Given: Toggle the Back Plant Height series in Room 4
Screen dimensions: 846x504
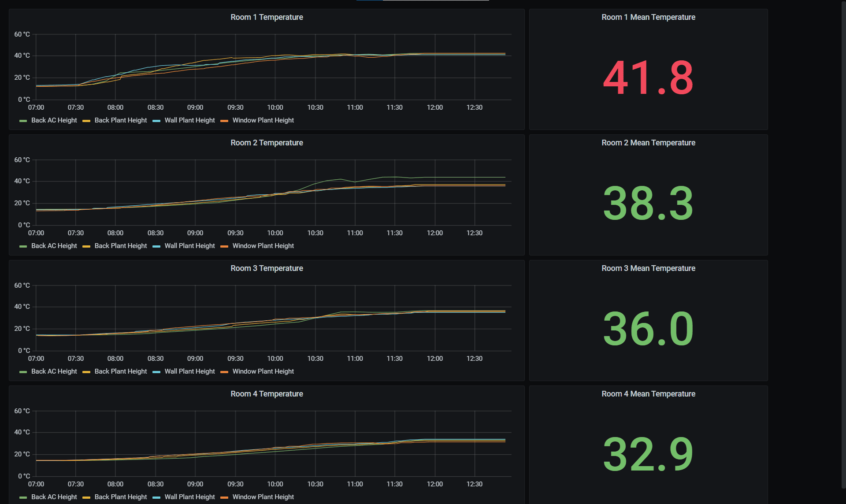Looking at the screenshot, I should pos(120,497).
